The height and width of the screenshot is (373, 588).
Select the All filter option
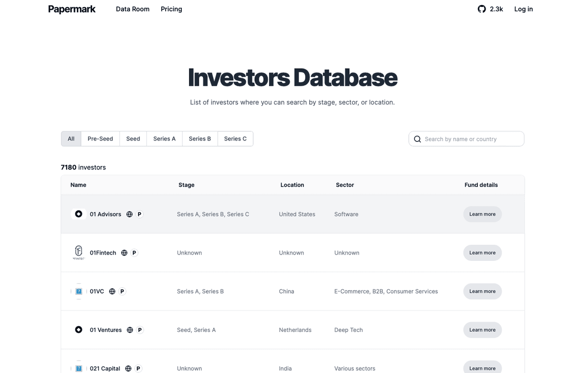coord(71,139)
